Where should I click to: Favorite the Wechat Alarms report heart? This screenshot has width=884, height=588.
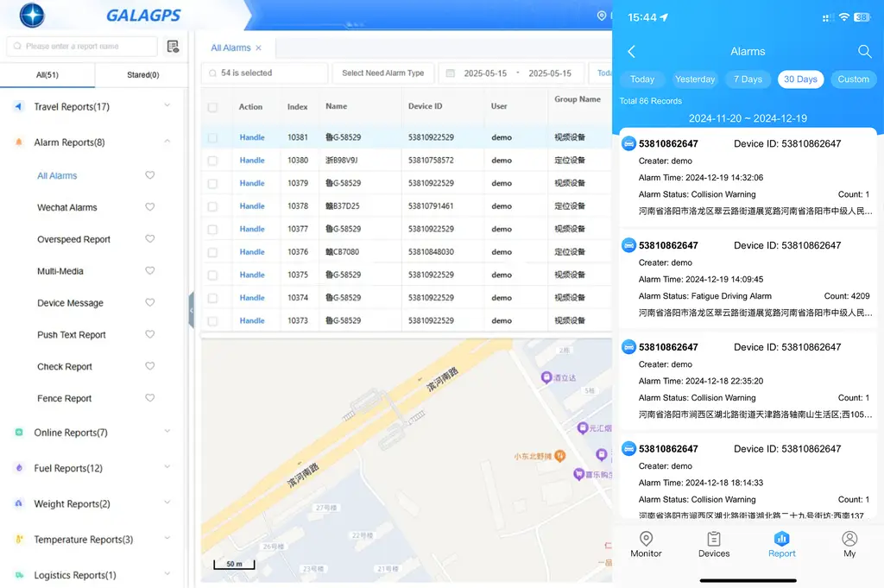click(149, 207)
